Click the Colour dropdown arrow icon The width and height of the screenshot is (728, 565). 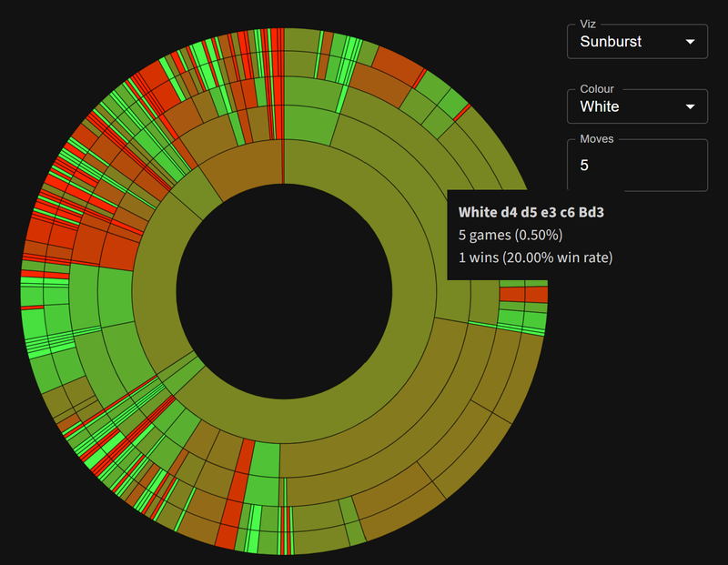690,106
